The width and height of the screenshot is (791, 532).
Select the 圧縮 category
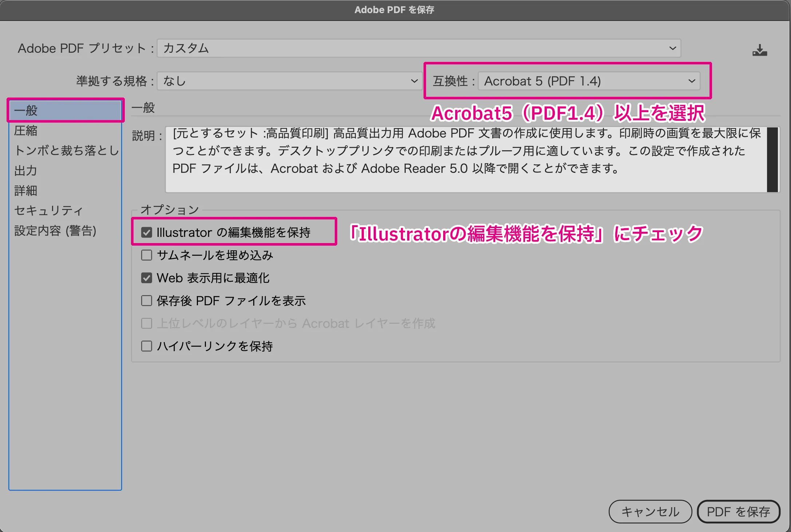pos(65,131)
